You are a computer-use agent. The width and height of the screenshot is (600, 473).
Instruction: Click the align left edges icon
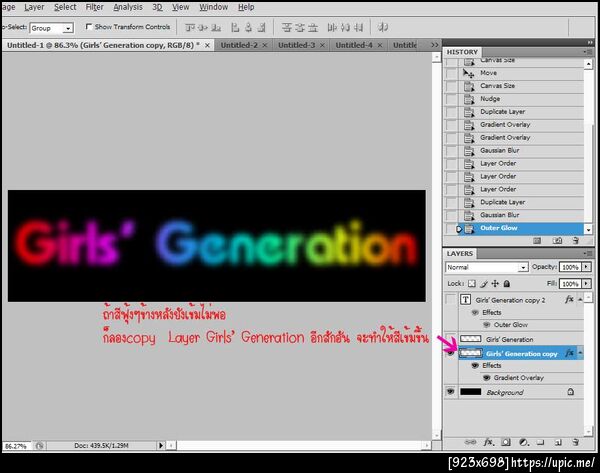pyautogui.click(x=235, y=27)
